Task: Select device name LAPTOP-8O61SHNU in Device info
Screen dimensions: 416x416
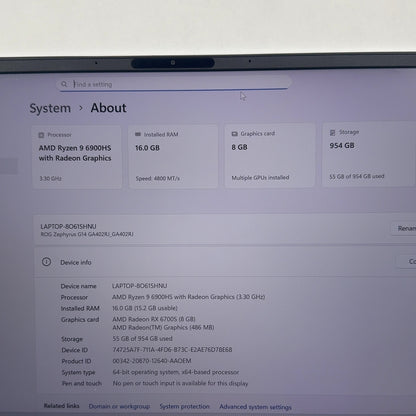Action: coord(140,286)
